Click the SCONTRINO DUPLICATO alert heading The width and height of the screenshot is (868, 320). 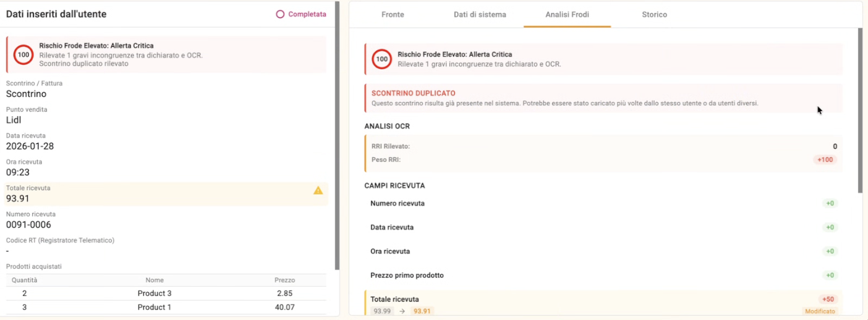coord(413,93)
